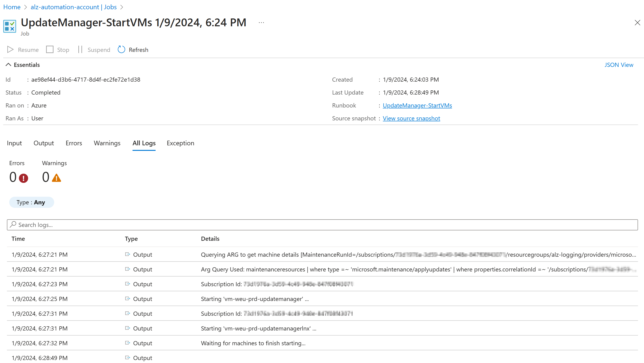Close the job blade with X
The width and height of the screenshot is (644, 363).
[637, 23]
